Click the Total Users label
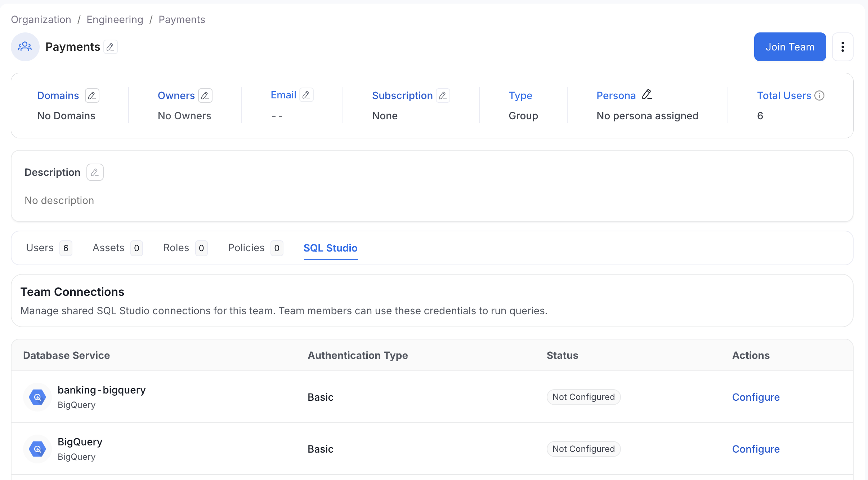The width and height of the screenshot is (868, 480). tap(784, 95)
